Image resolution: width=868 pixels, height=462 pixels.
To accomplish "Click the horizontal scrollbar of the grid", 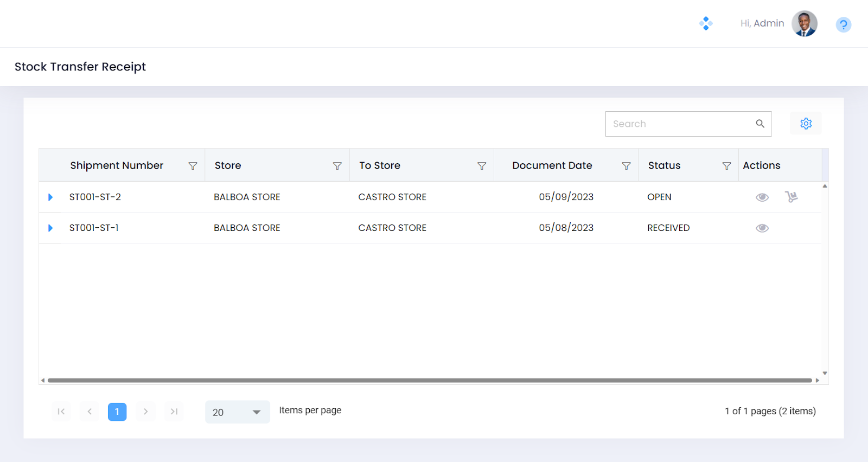I will tap(429, 381).
